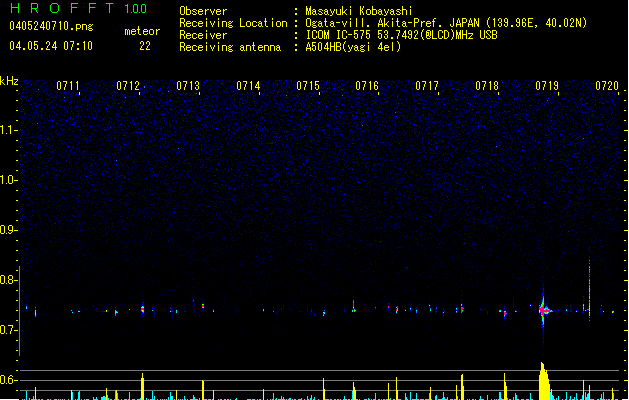Click the 1.1 kHz axis label

(9, 130)
